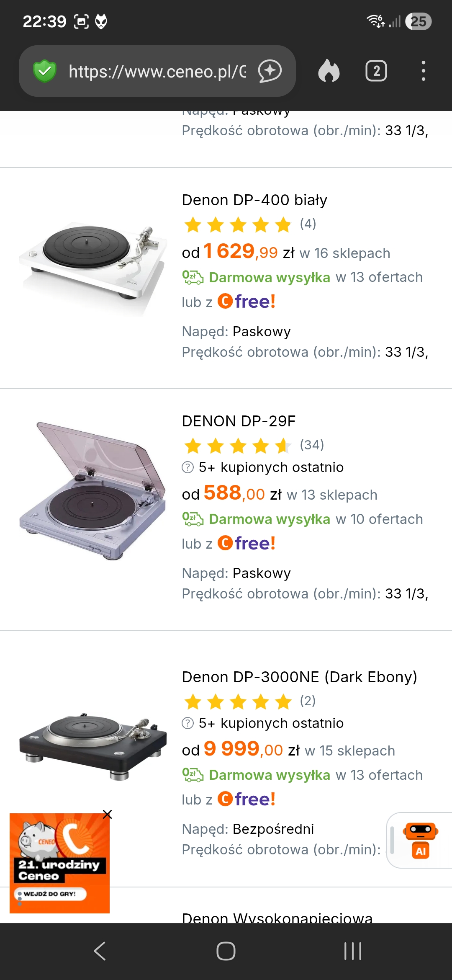Open the tab switcher showing 2 tabs
This screenshot has width=452, height=980.
pyautogui.click(x=376, y=71)
